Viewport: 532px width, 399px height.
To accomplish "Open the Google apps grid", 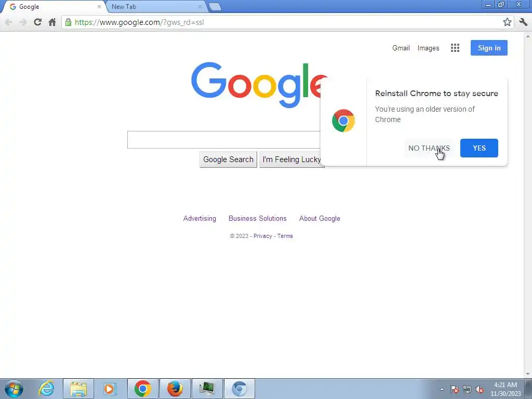I will click(x=455, y=48).
